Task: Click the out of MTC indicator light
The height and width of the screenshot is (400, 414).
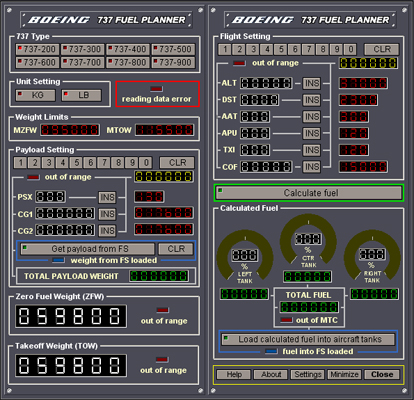Action: [286, 320]
